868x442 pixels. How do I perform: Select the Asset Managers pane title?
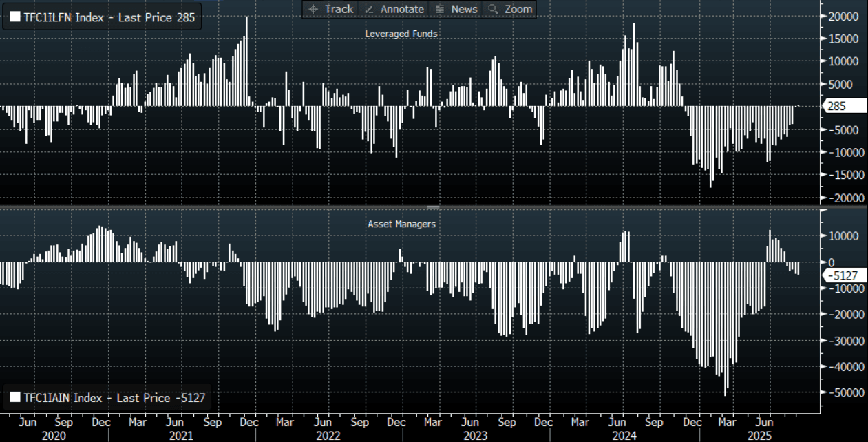coord(401,224)
